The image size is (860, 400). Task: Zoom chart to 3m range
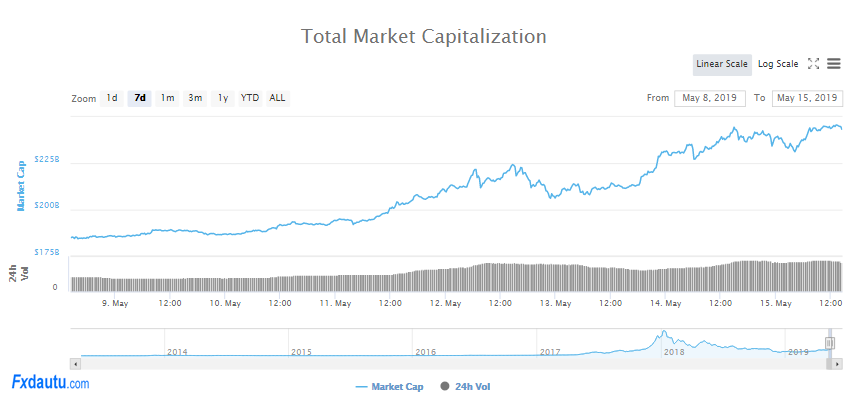[195, 98]
